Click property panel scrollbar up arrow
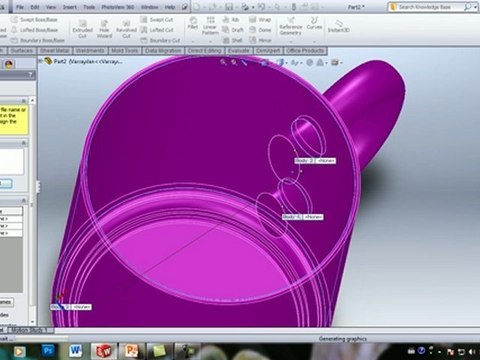This screenshot has height=360, width=480. coord(32,100)
